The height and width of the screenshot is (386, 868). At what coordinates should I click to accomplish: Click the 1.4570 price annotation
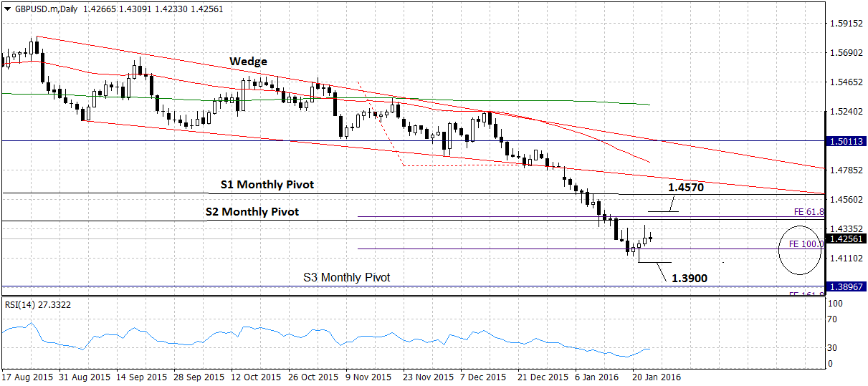[x=685, y=188]
